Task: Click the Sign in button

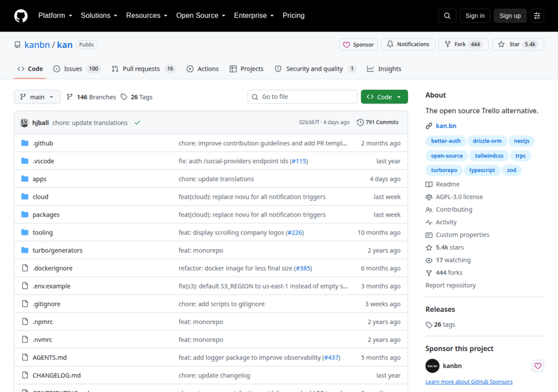Action: [475, 16]
